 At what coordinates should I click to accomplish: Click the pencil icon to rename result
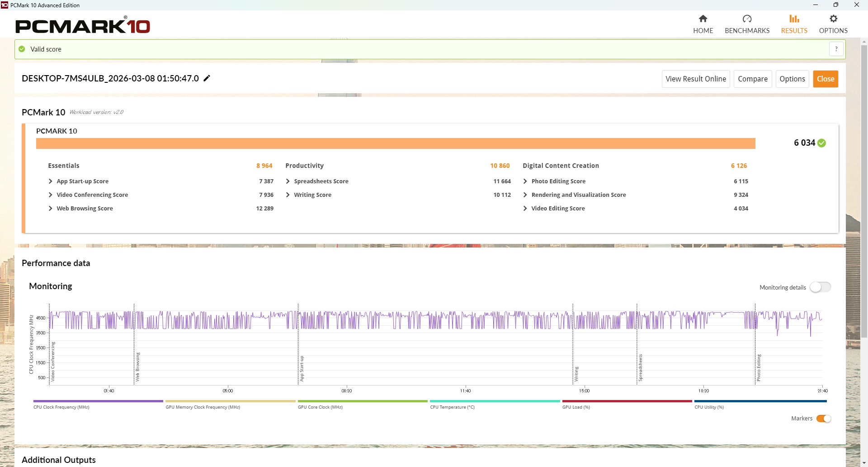pyautogui.click(x=207, y=78)
